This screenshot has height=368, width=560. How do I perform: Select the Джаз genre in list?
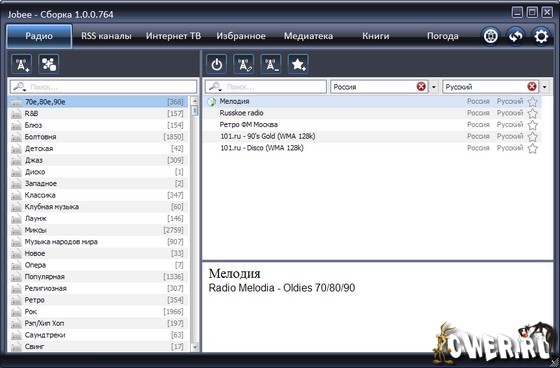point(98,160)
